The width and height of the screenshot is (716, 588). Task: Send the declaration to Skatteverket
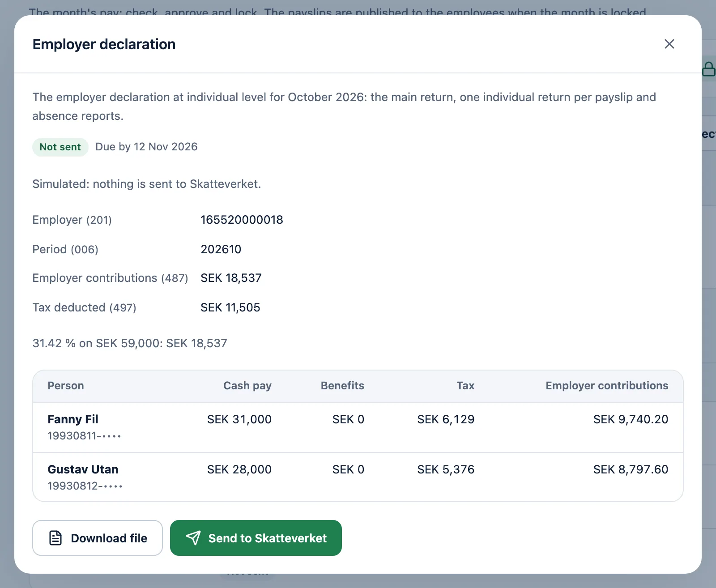[x=256, y=538]
